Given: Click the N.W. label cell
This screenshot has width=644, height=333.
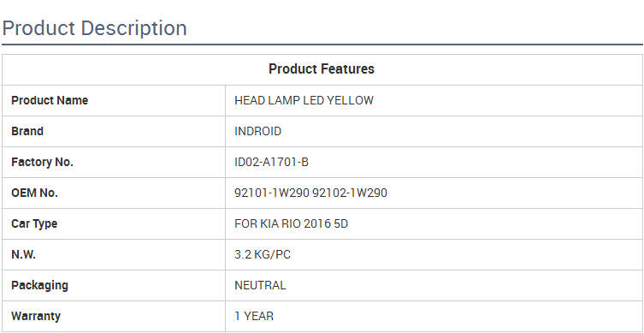Looking at the screenshot, I should (114, 255).
